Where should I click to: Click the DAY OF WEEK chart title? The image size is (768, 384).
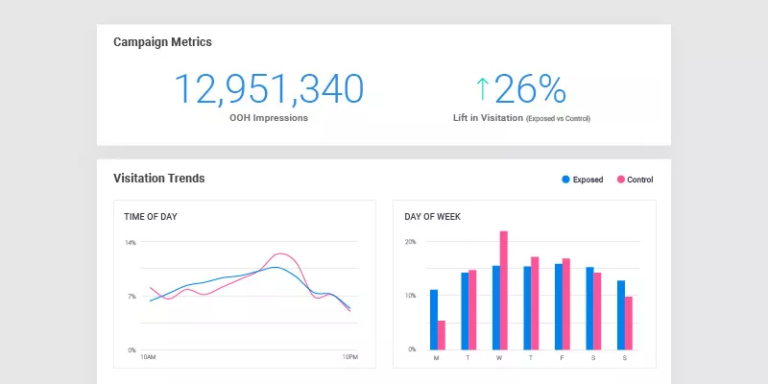coord(432,216)
